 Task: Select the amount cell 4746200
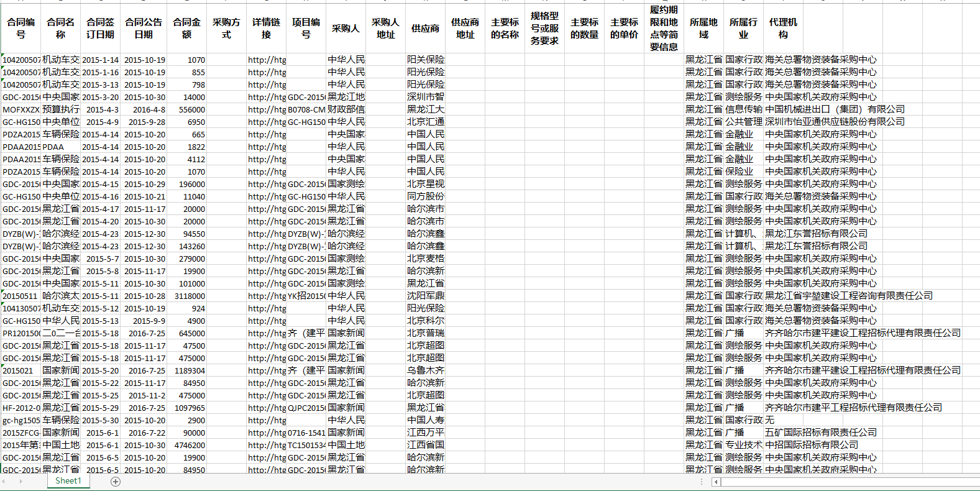click(186, 445)
